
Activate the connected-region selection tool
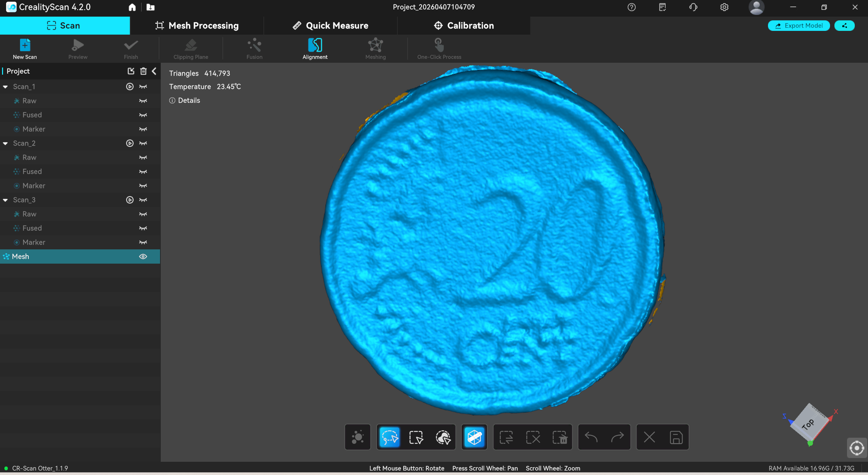(443, 437)
